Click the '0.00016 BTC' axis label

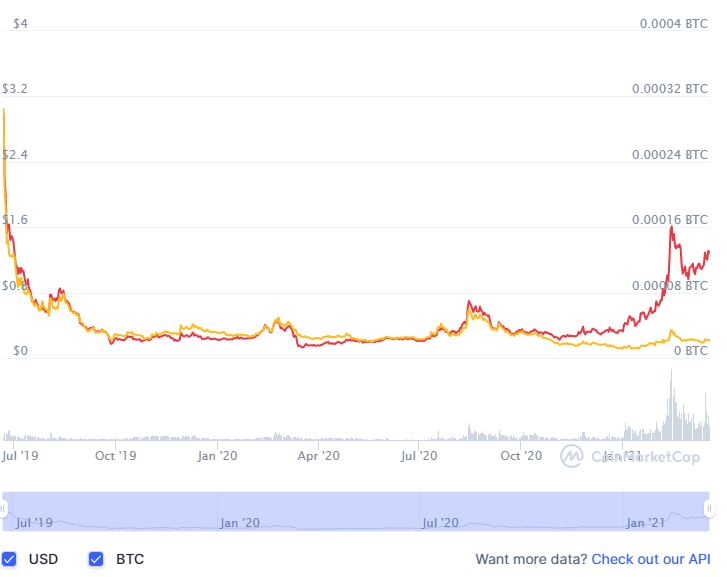tap(670, 219)
